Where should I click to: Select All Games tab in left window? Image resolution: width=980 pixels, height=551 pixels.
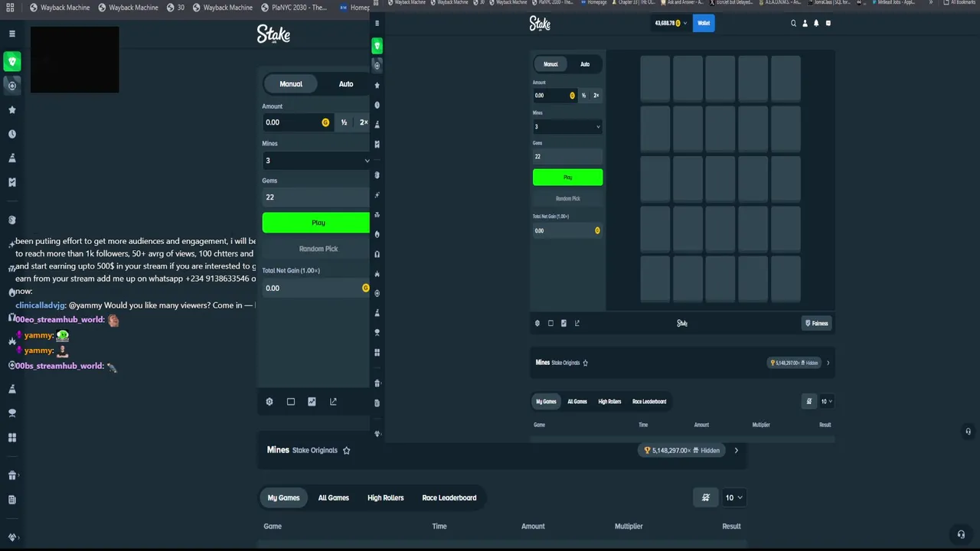tap(334, 498)
